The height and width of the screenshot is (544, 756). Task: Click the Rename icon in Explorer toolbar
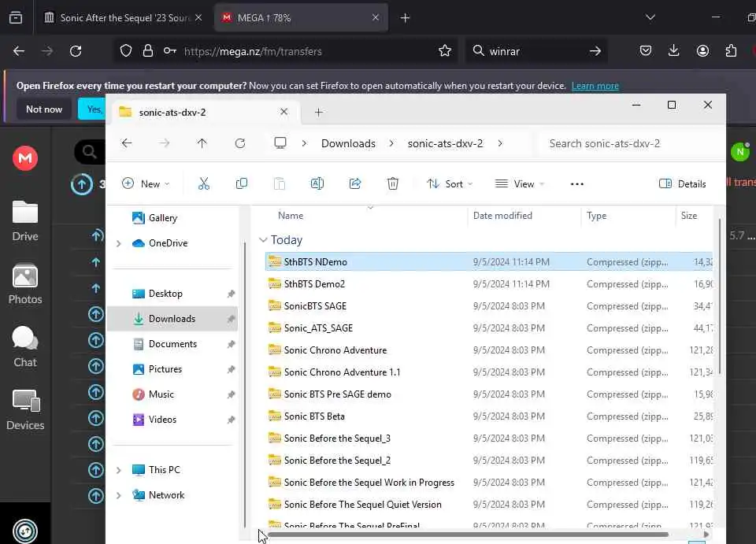317,183
